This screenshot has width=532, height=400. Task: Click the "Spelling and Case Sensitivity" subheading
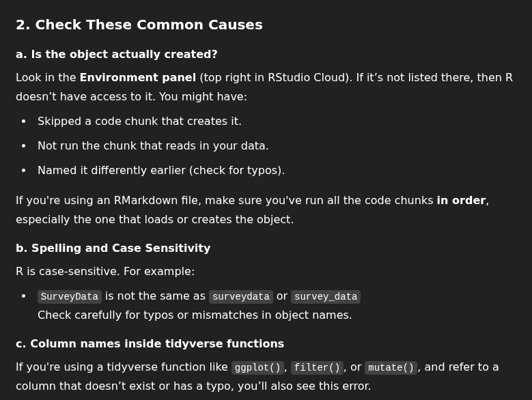(x=121, y=248)
